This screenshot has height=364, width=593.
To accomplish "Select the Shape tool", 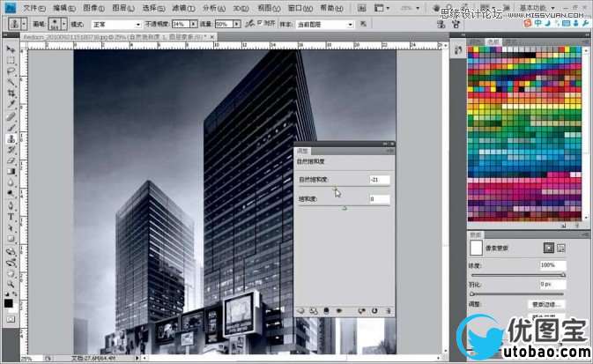I will point(11,239).
